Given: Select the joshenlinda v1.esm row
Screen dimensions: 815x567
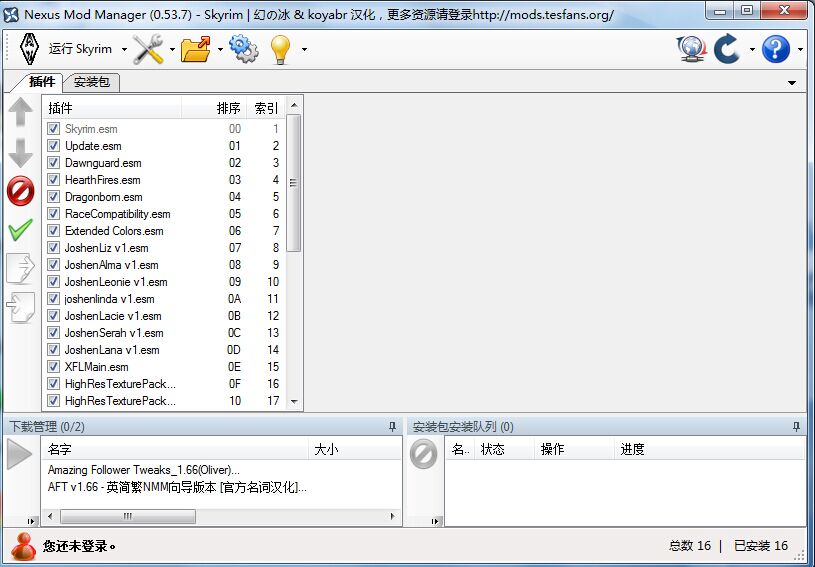Looking at the screenshot, I should [164, 299].
